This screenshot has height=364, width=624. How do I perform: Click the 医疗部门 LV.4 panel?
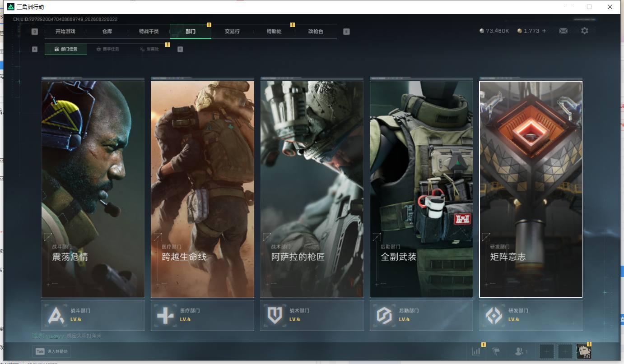tap(202, 315)
